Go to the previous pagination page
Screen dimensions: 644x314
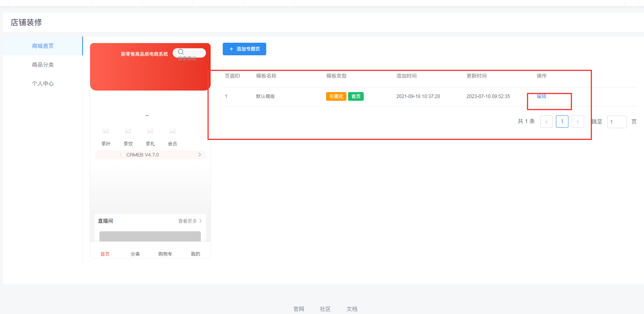pos(547,122)
